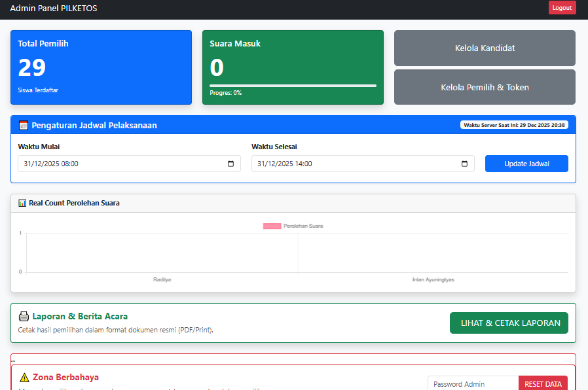Click the warning triangle in Zona Berbahaya

point(25,377)
